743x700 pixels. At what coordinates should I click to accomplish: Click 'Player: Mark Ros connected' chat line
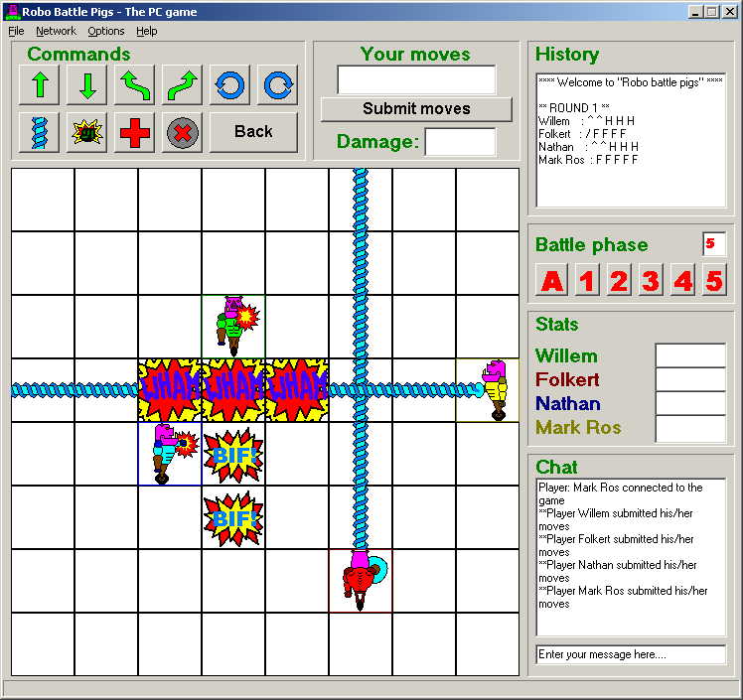click(620, 493)
